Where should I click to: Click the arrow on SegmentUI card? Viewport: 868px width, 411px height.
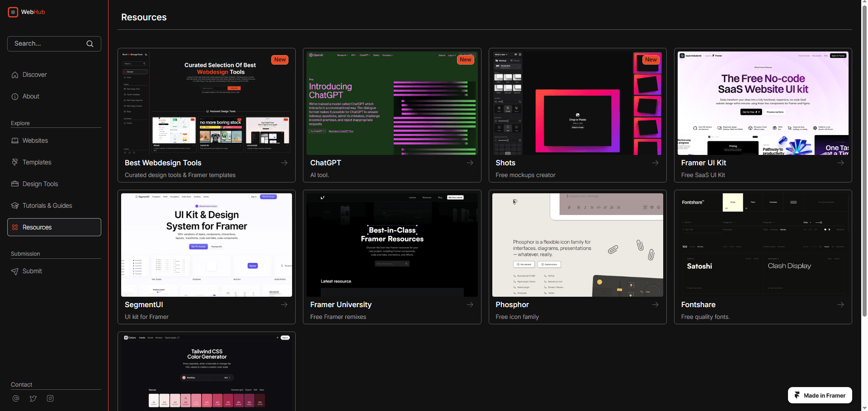pos(284,304)
